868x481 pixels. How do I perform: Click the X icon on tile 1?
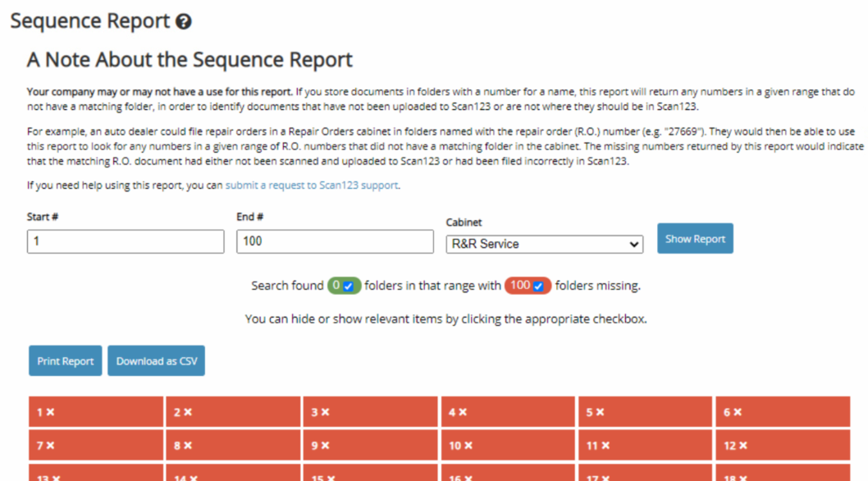[50, 412]
